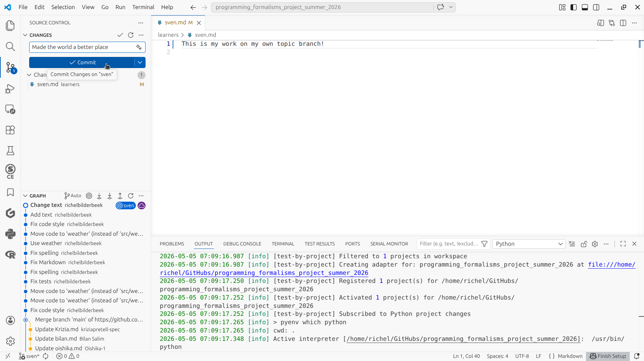The width and height of the screenshot is (644, 361).
Task: Open the Copilot chat dropdown chevron
Action: pyautogui.click(x=451, y=7)
